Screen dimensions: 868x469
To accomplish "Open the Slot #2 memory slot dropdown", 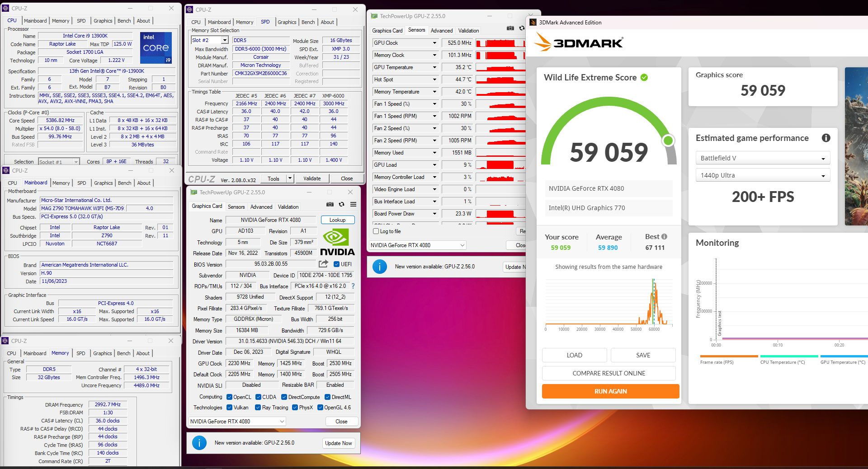I will pos(225,40).
